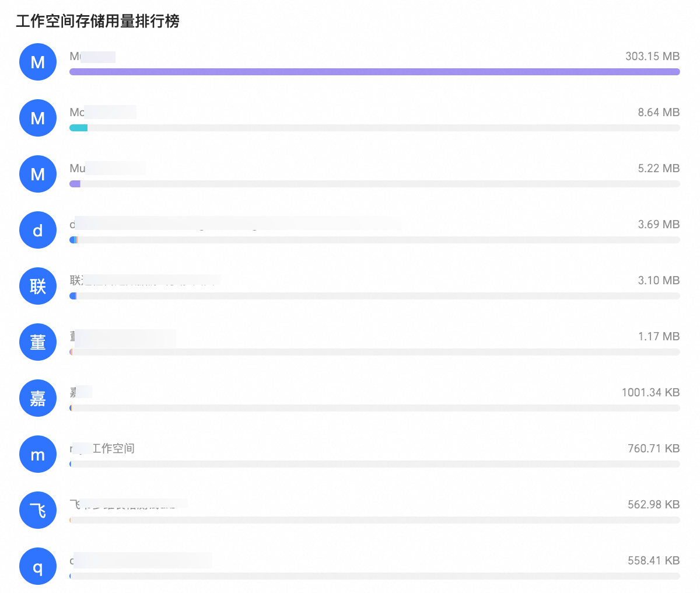The width and height of the screenshot is (700, 593).
Task: Click the 1001.34 KB value
Action: (650, 393)
